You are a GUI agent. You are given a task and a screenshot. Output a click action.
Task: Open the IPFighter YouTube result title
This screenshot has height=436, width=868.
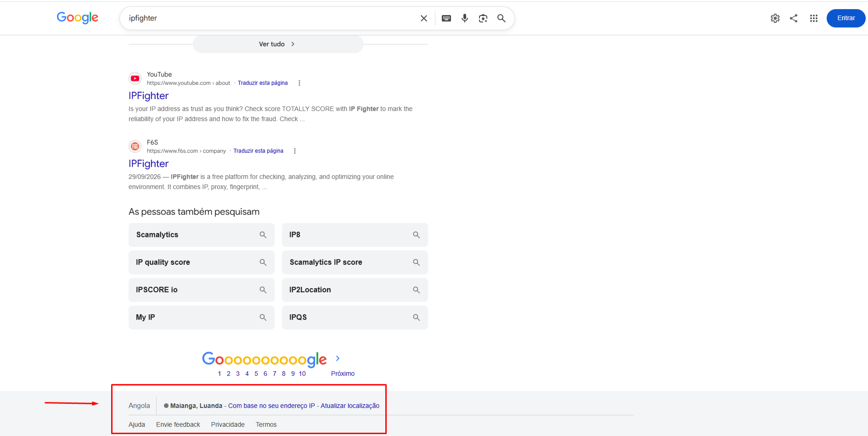click(148, 95)
